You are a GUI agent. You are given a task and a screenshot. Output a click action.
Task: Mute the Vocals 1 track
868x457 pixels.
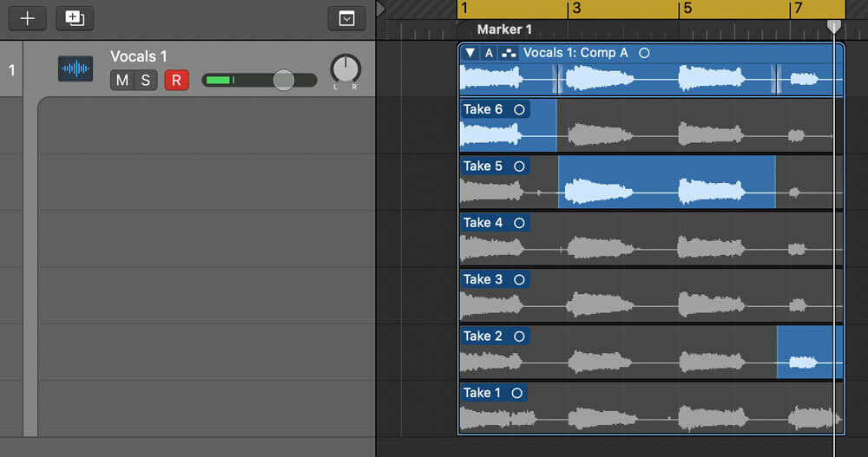click(x=122, y=81)
